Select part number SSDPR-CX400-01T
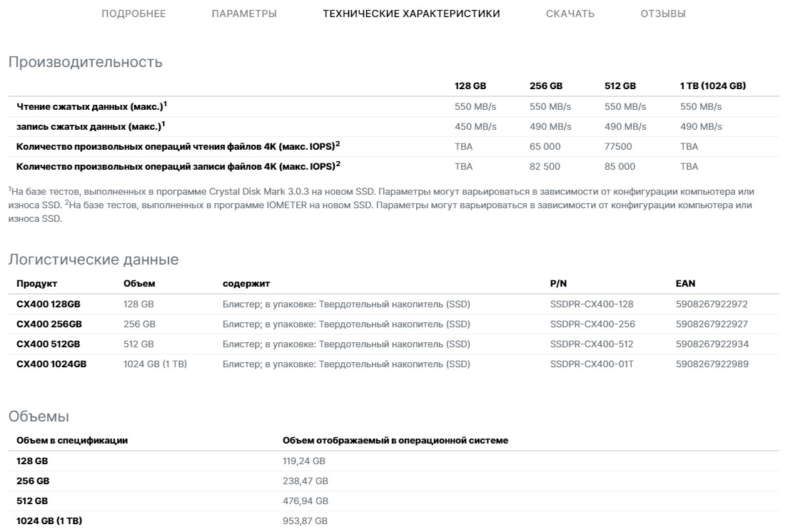This screenshot has width=793, height=532. [591, 364]
